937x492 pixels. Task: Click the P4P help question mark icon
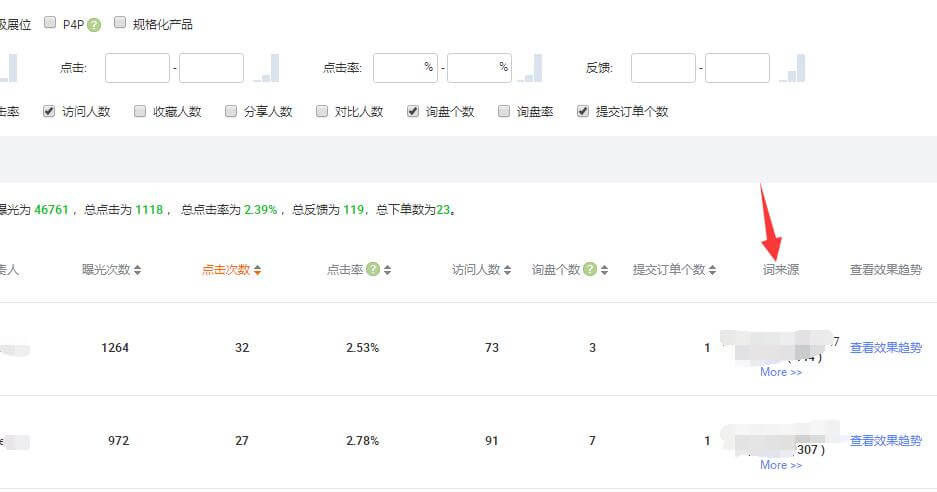click(94, 24)
